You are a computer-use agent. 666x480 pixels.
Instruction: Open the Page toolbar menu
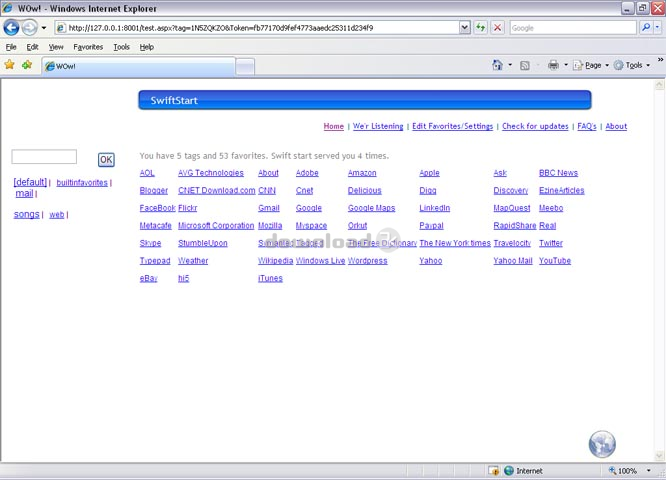(x=591, y=65)
